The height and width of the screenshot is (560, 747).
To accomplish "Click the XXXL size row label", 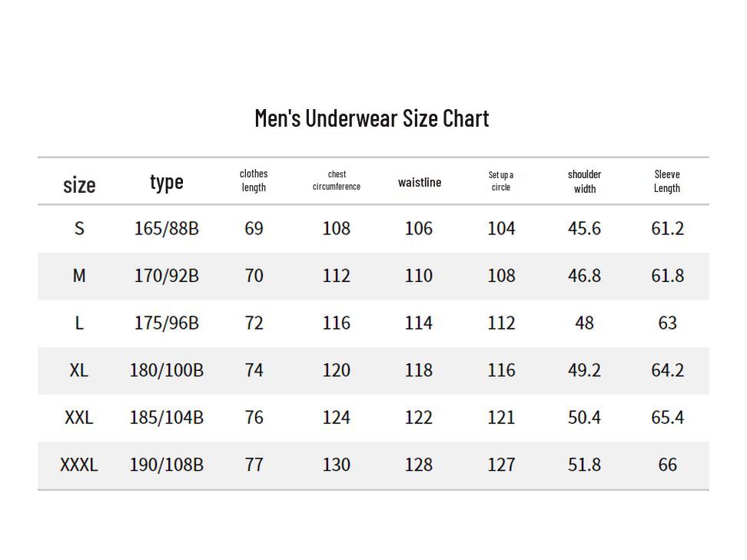I will (x=79, y=465).
